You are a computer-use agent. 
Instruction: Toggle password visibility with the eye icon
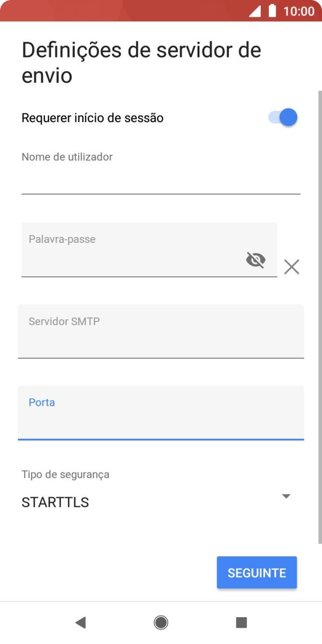point(255,260)
